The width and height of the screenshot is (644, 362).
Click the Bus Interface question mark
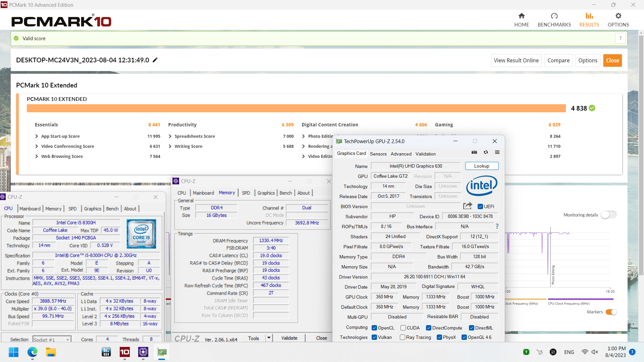[497, 227]
